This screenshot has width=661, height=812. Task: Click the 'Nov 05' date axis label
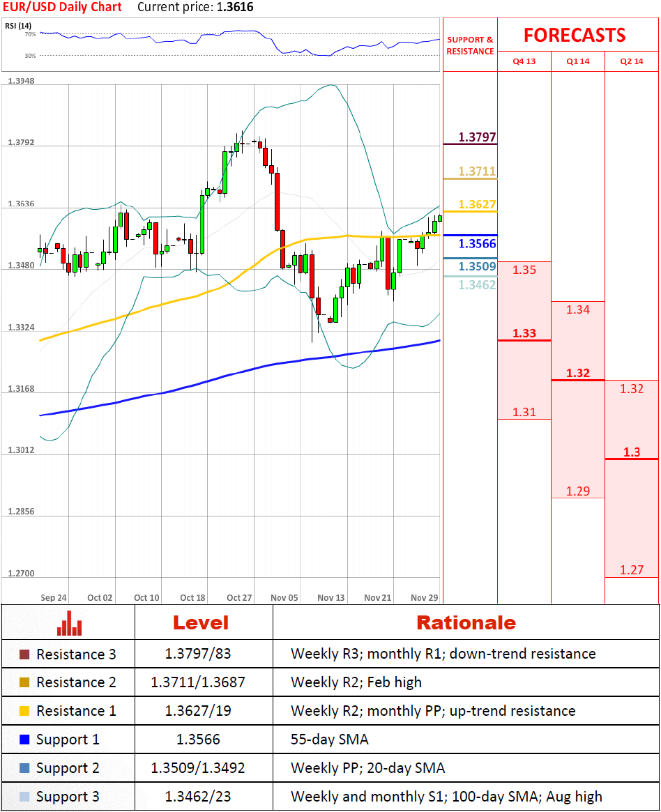[284, 597]
